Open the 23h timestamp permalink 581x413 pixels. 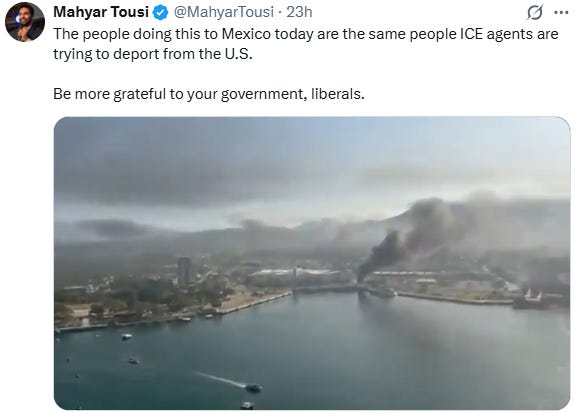(x=299, y=12)
